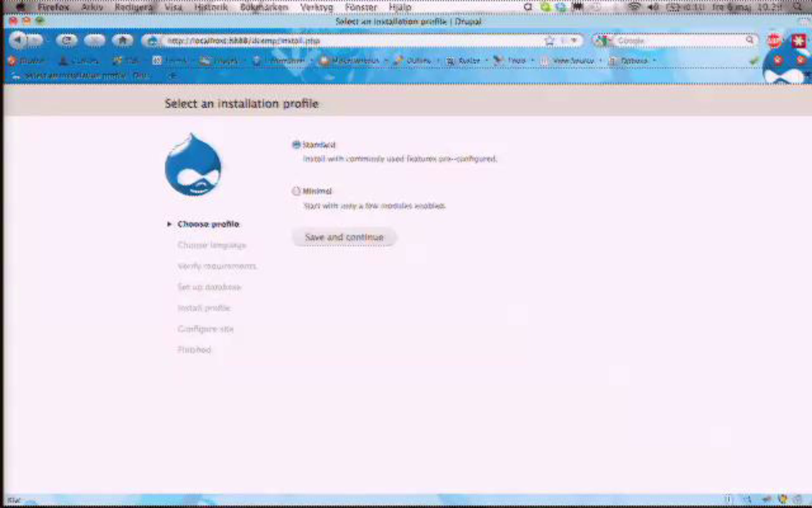Image resolution: width=812 pixels, height=508 pixels.
Task: Expand the URL history dropdown arrow
Action: (x=574, y=41)
